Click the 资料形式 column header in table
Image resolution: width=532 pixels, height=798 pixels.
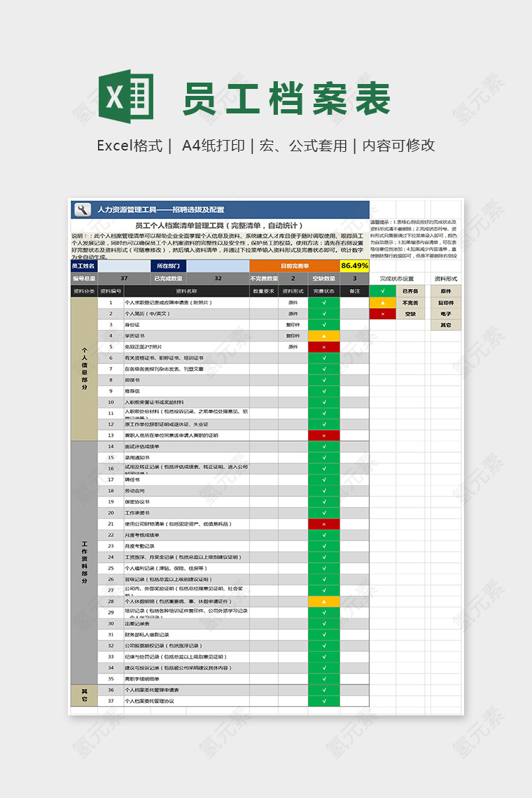point(293,291)
